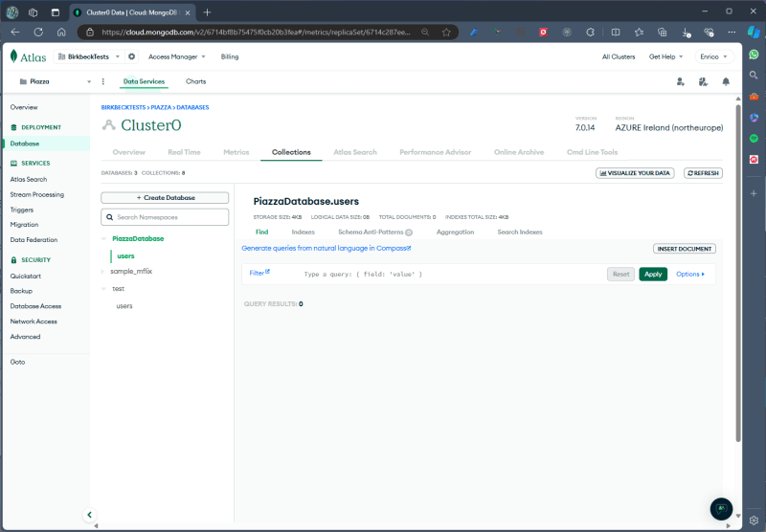The height and width of the screenshot is (532, 766).
Task: Zoom icon in the address bar
Action: [425, 33]
